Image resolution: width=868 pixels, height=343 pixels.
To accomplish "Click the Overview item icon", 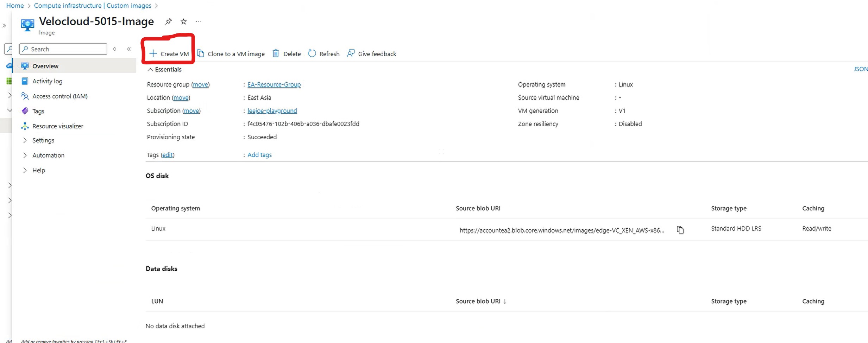I will pyautogui.click(x=25, y=66).
